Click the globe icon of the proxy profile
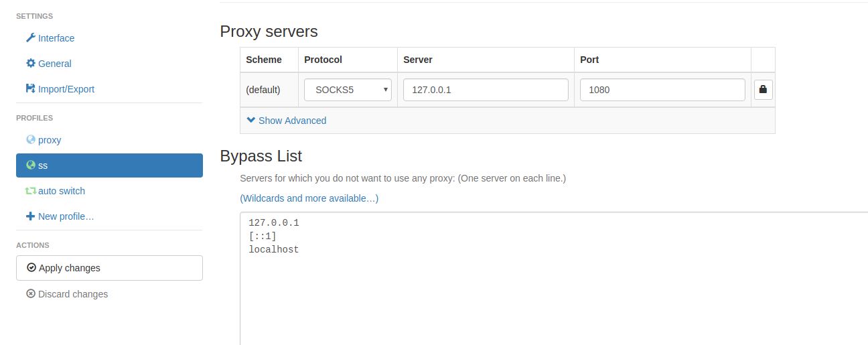This screenshot has height=345, width=868. pyautogui.click(x=30, y=140)
